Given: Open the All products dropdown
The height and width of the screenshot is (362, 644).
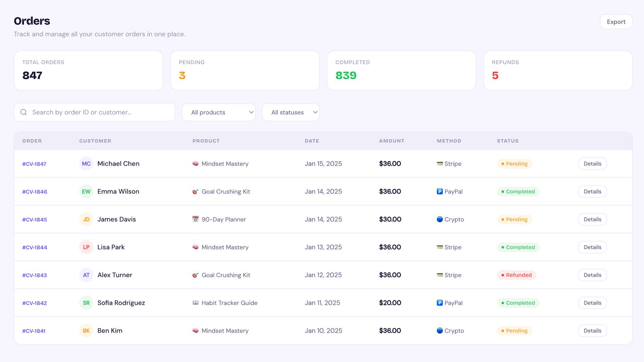Looking at the screenshot, I should click(219, 112).
